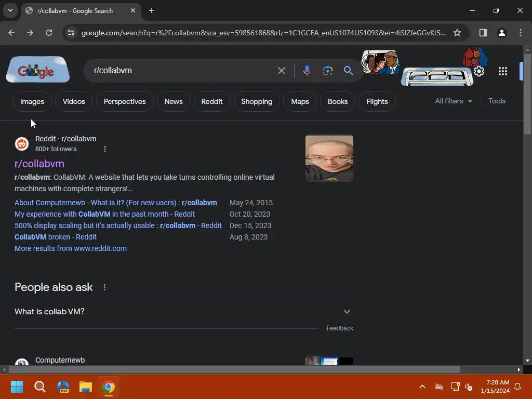Filter results by Perspectives
The height and width of the screenshot is (399, 532).
tap(125, 101)
